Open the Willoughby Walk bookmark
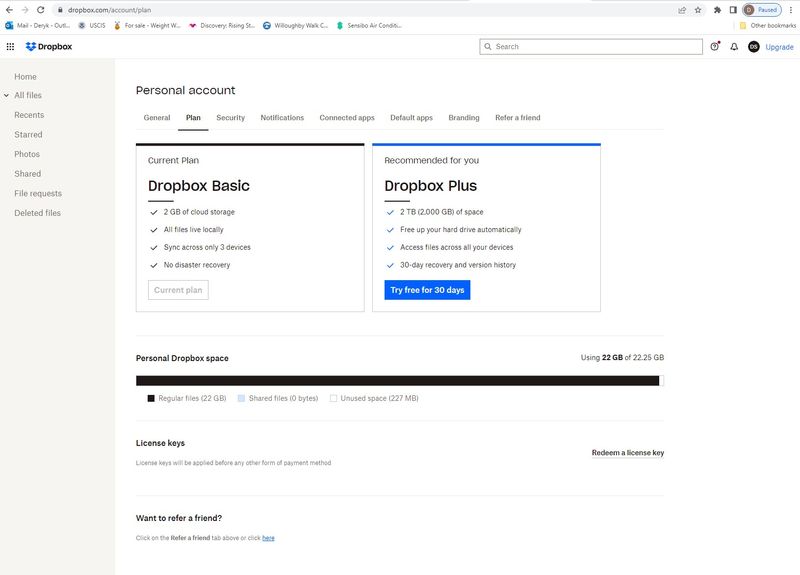This screenshot has width=800, height=575. pos(295,25)
